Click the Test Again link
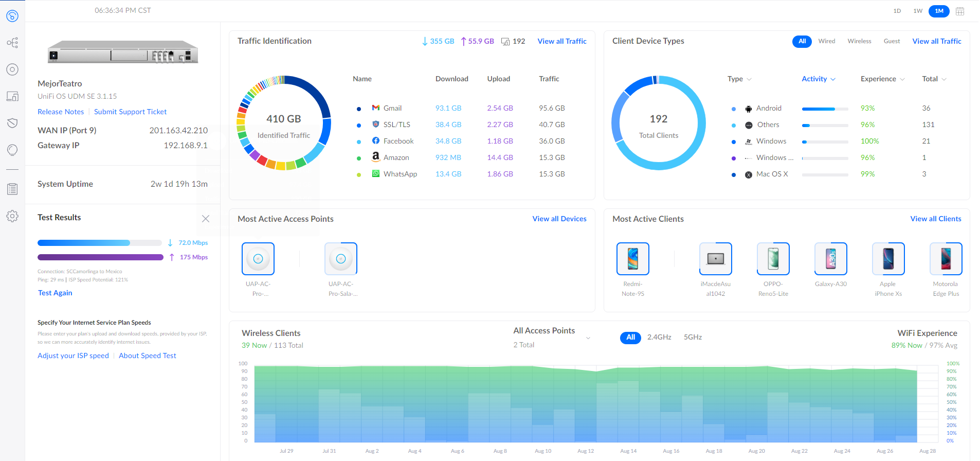Viewport: 980px width, 461px height. pyautogui.click(x=55, y=293)
